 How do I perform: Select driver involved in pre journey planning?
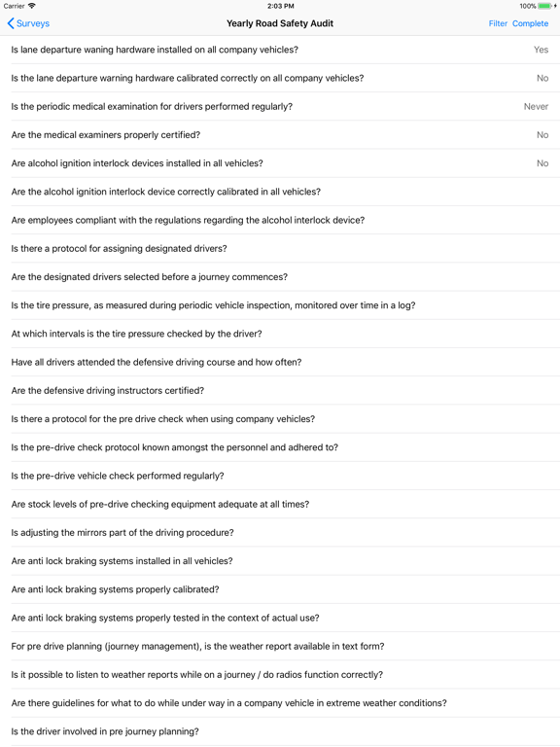click(x=280, y=731)
